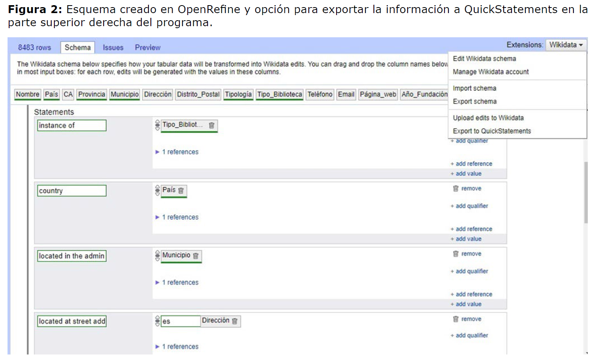Click the CA column tag
This screenshot has width=606, height=364.
68,94
